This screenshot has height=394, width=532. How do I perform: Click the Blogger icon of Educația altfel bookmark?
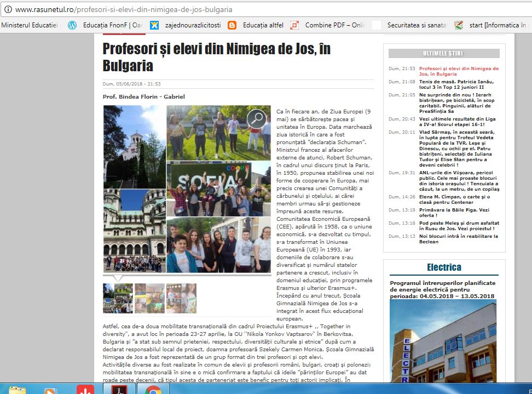[x=232, y=25]
